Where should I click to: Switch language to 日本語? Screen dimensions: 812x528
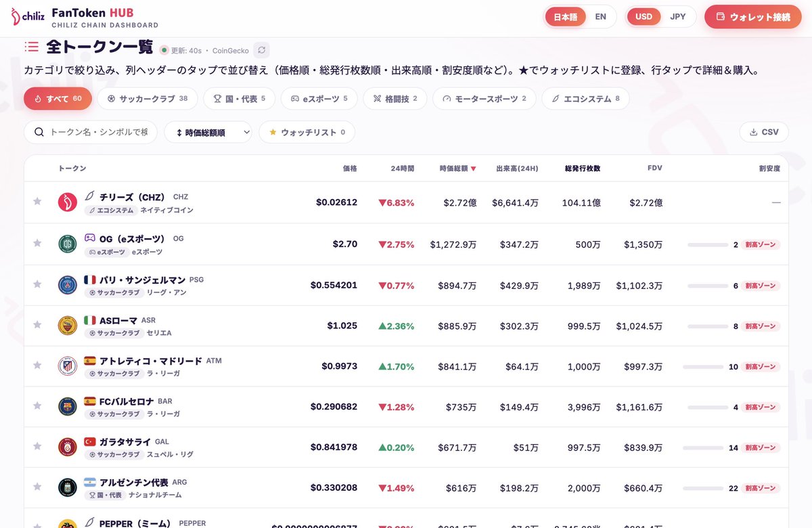[x=565, y=17]
